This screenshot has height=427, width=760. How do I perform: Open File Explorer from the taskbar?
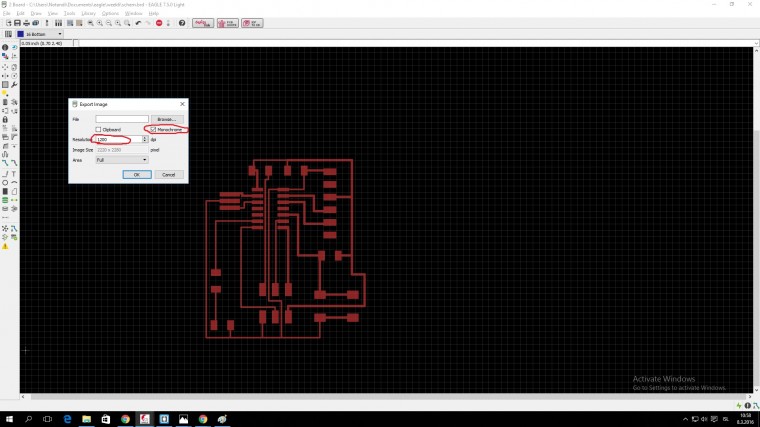pos(86,419)
